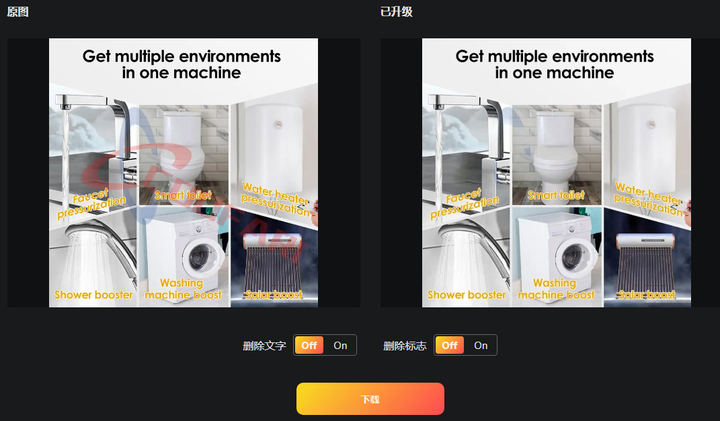The width and height of the screenshot is (720, 421).
Task: Click the 已升级 heading label
Action: click(396, 12)
